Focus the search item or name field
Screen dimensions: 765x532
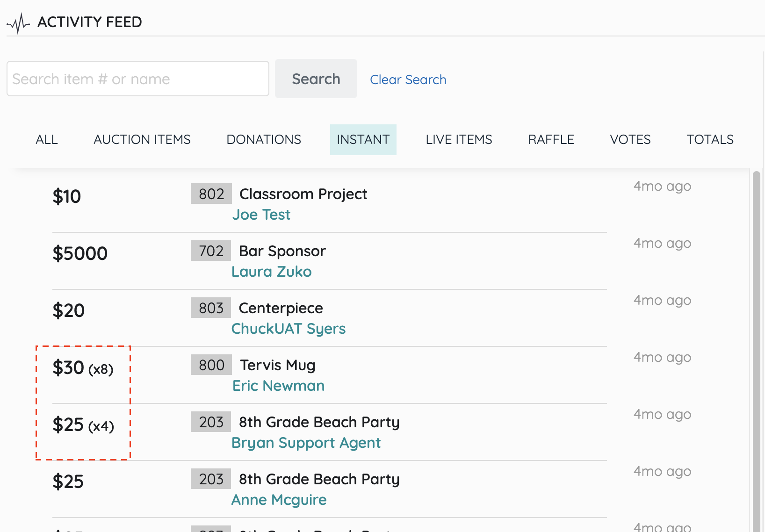coord(137,79)
